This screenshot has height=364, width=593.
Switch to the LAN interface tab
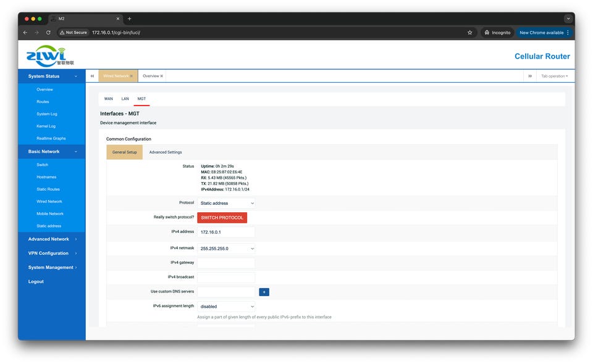point(125,99)
